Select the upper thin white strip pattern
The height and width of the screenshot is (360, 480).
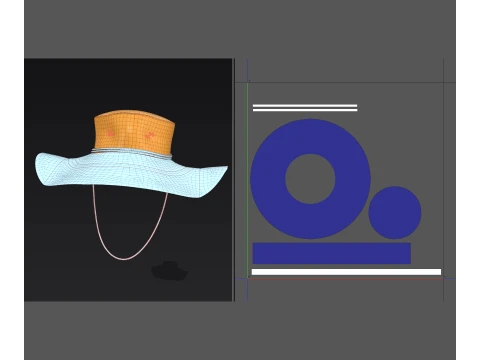[305, 106]
